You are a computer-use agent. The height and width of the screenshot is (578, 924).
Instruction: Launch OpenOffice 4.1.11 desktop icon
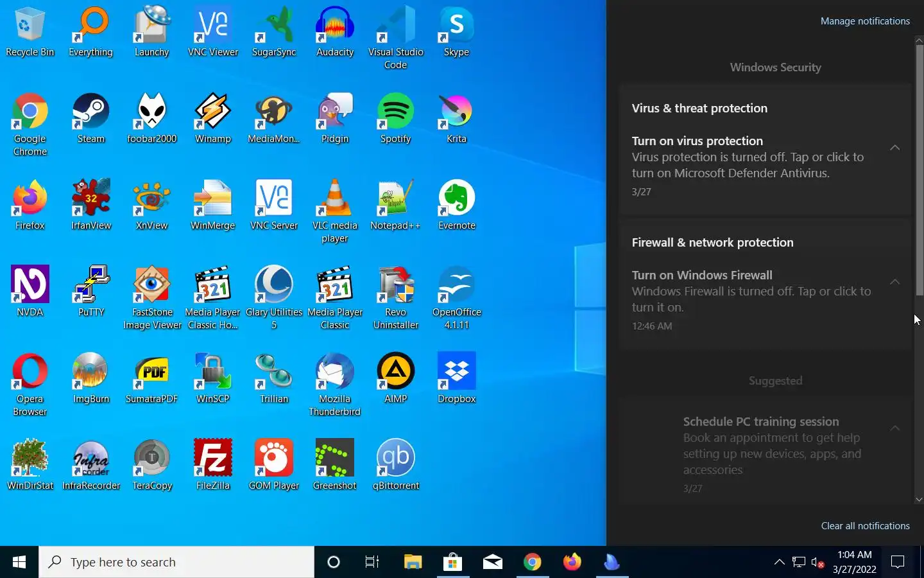click(x=456, y=299)
